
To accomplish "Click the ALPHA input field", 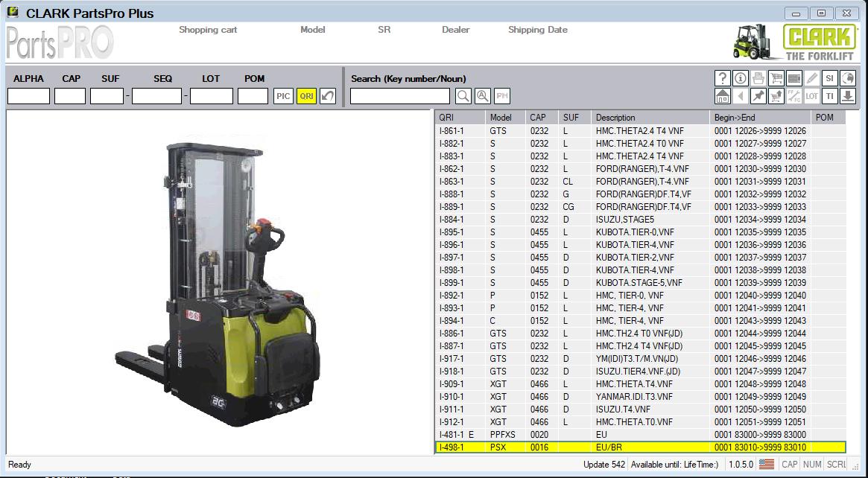I will coord(28,96).
